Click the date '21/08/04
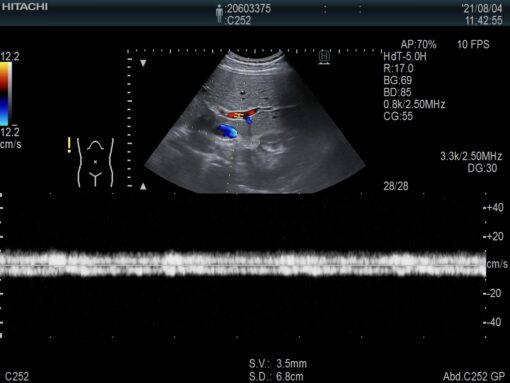510x383 pixels. pos(482,8)
